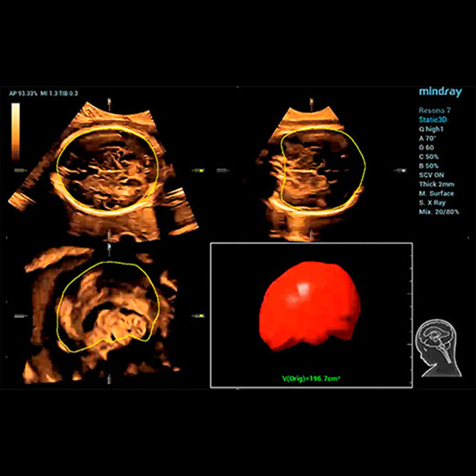
Task: Click the sepia grayscale bar
Action: pyautogui.click(x=15, y=132)
